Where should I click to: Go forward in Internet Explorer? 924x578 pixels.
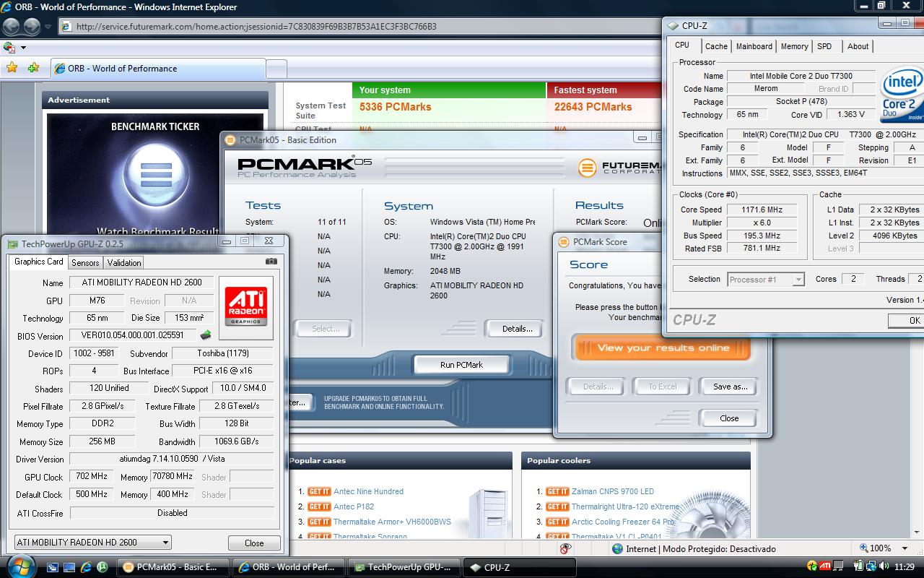click(x=32, y=27)
